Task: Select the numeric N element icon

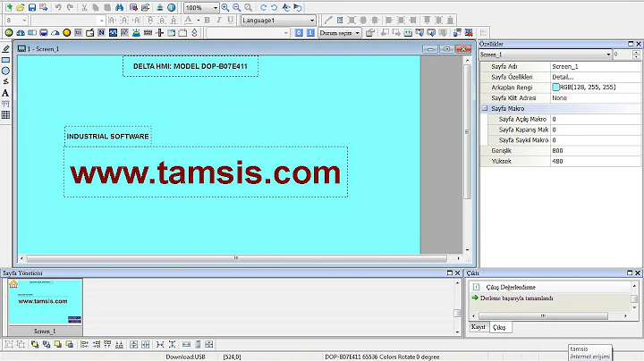Action: [101, 33]
